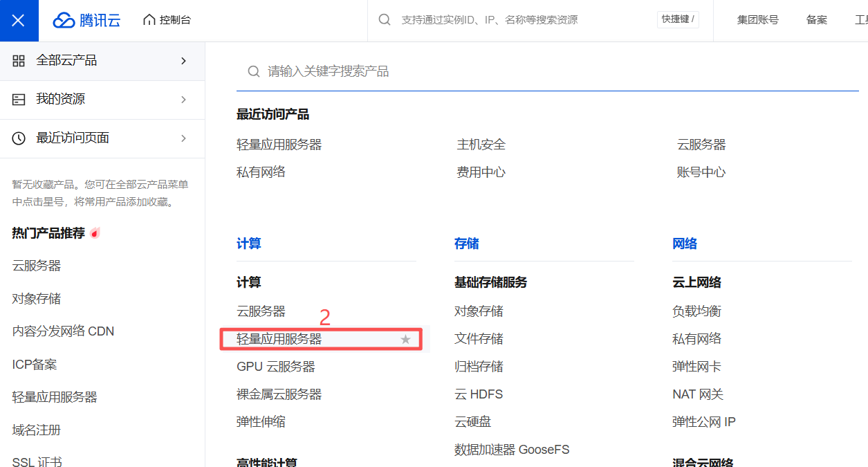Open 云服务器 in the 计算 column
Image resolution: width=868 pixels, height=467 pixels.
261,311
